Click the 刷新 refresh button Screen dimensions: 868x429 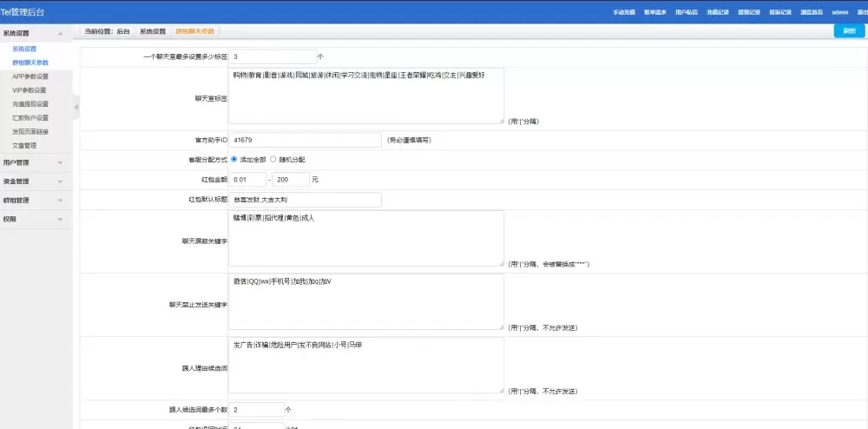[849, 30]
